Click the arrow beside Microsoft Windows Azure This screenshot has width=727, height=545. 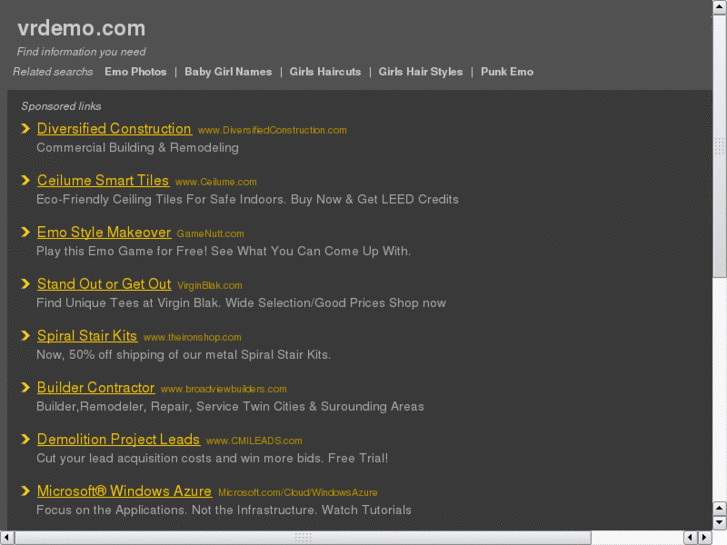click(x=26, y=491)
